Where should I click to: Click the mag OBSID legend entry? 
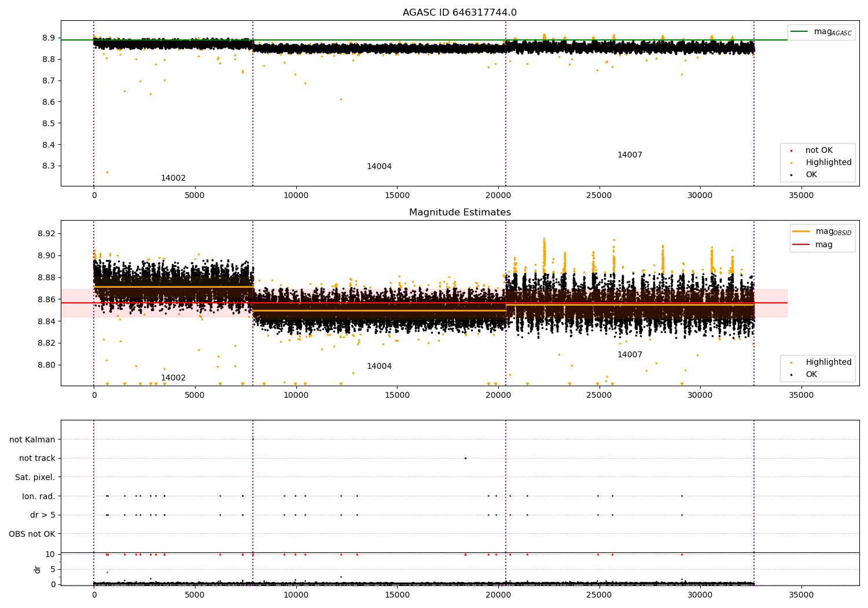coord(822,232)
